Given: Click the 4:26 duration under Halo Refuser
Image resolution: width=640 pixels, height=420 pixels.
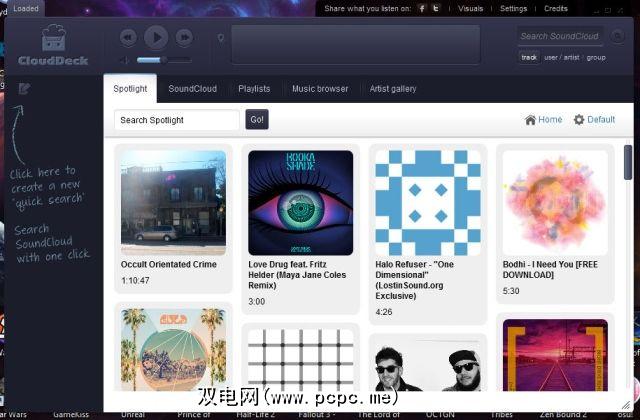Looking at the screenshot, I should coord(384,312).
